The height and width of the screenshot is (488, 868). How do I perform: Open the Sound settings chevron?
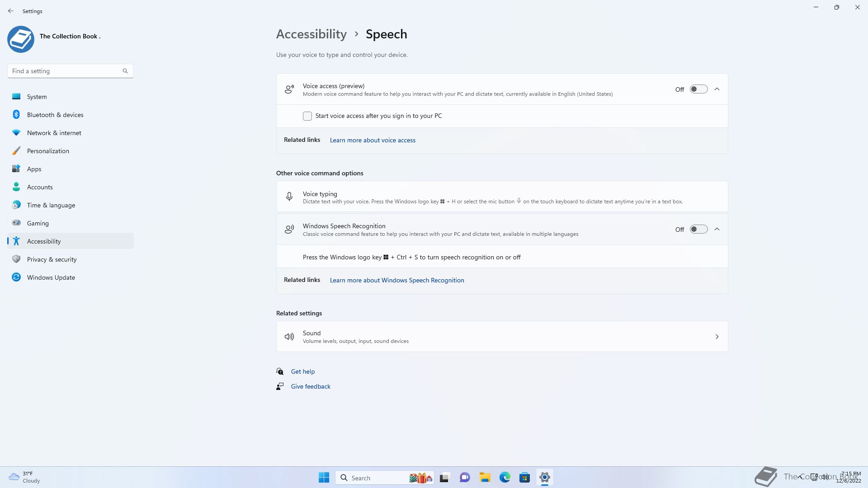click(x=717, y=337)
